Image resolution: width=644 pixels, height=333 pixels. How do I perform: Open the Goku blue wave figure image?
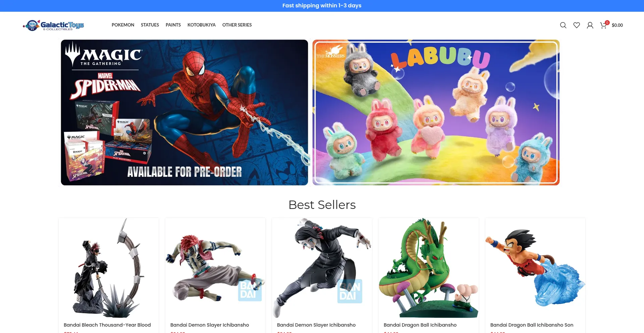click(x=535, y=268)
